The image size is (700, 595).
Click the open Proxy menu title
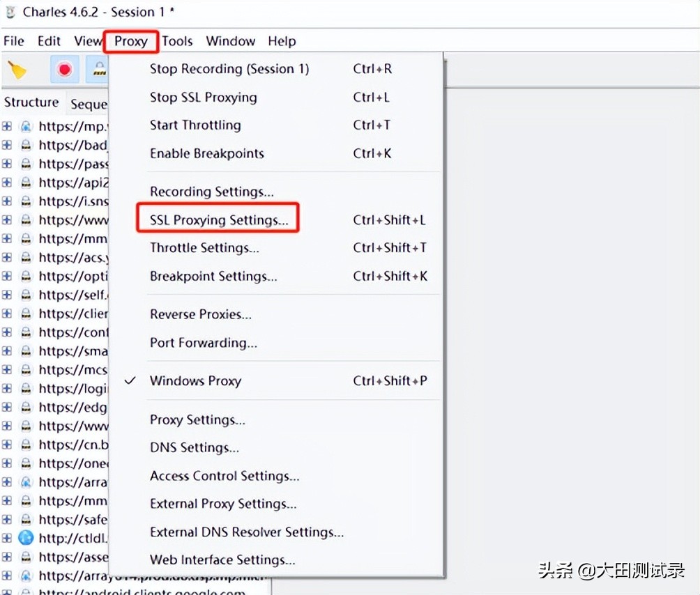tap(131, 41)
